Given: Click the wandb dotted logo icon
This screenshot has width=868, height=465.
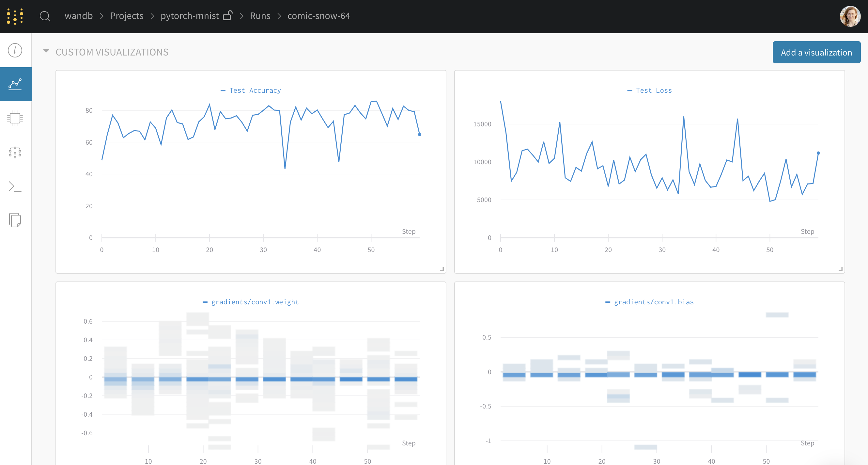Looking at the screenshot, I should pos(15,16).
